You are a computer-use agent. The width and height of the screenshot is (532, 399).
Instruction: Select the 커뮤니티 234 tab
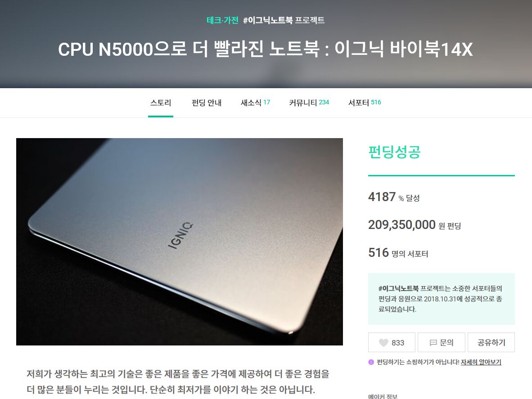click(x=309, y=103)
